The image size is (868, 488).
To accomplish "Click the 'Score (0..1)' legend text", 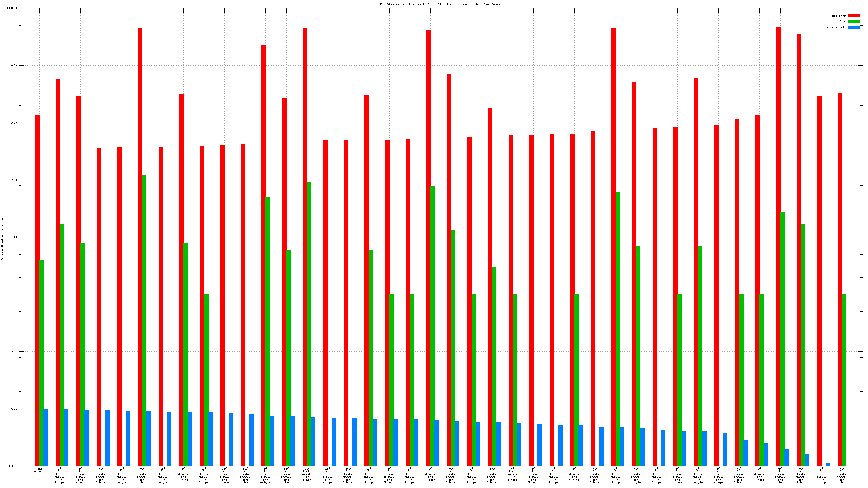I will tap(835, 27).
